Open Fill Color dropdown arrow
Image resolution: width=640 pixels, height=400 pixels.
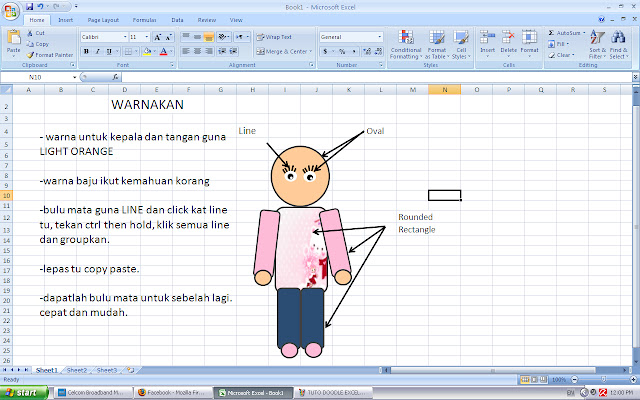pyautogui.click(x=155, y=51)
